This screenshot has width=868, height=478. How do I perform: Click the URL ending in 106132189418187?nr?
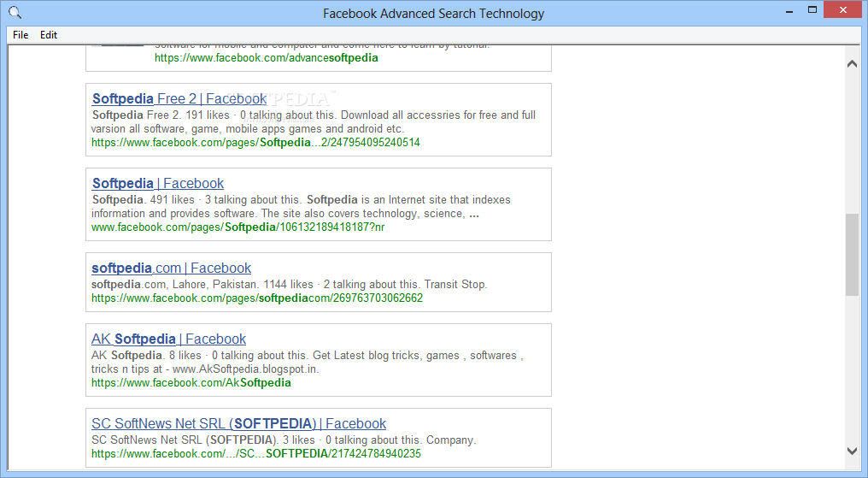point(238,227)
